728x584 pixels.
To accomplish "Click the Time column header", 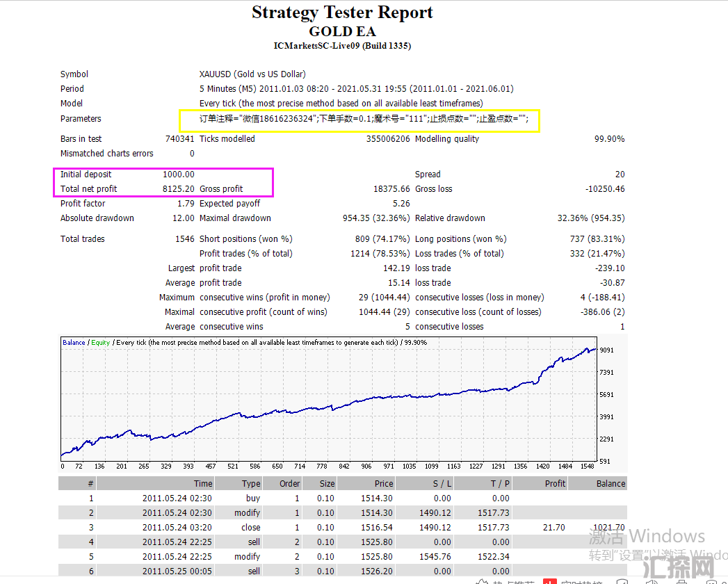I will [x=203, y=484].
